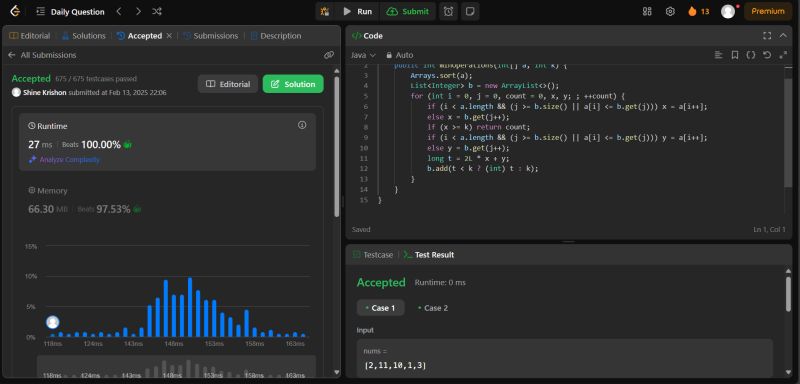
Task: Click the avatar marker on runtime chart
Action: [53, 322]
